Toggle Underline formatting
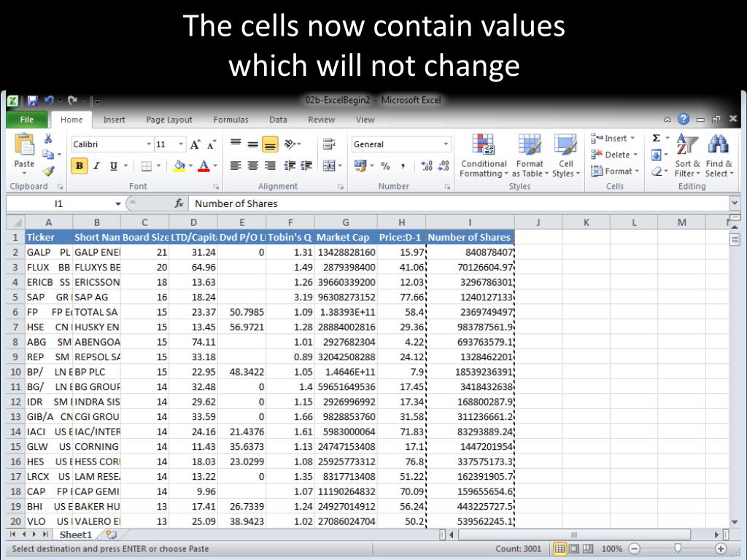Screen dimensions: 747x560 click(113, 166)
